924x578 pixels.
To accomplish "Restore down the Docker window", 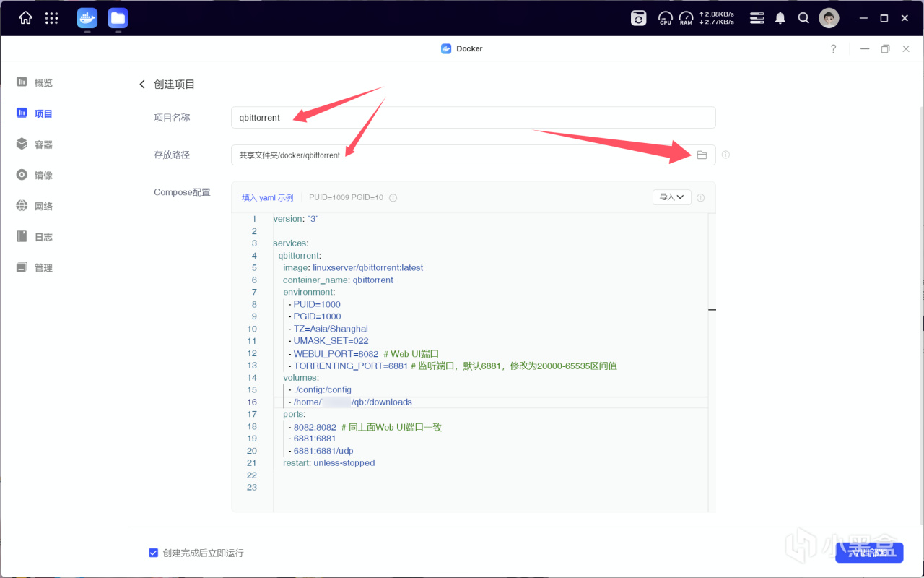I will 885,49.
